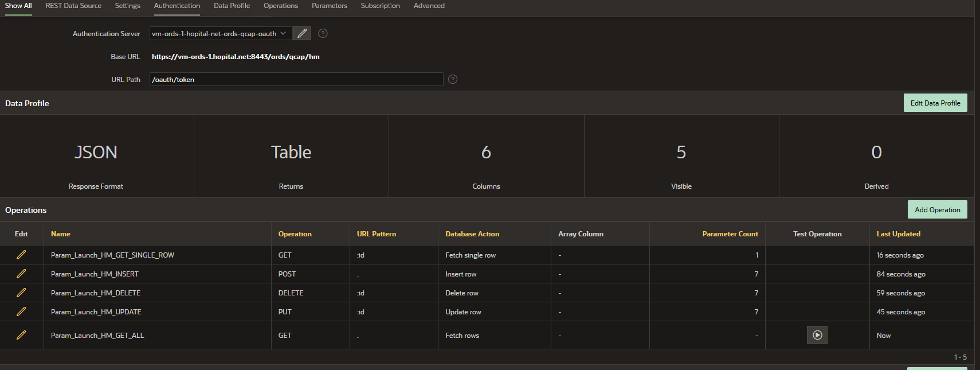The width and height of the screenshot is (980, 370).
Task: Sort by Parameter Count column header
Action: click(x=730, y=234)
